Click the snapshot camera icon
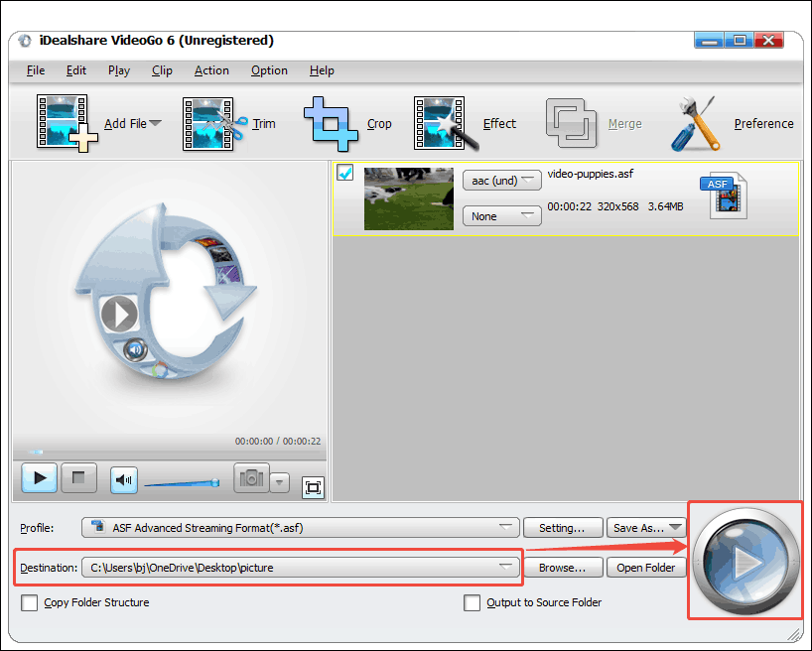 (249, 479)
